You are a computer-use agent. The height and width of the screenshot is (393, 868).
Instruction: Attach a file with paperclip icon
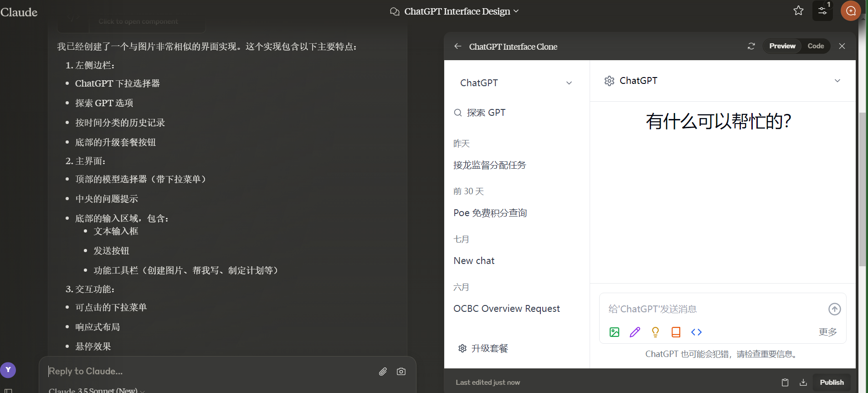click(383, 372)
